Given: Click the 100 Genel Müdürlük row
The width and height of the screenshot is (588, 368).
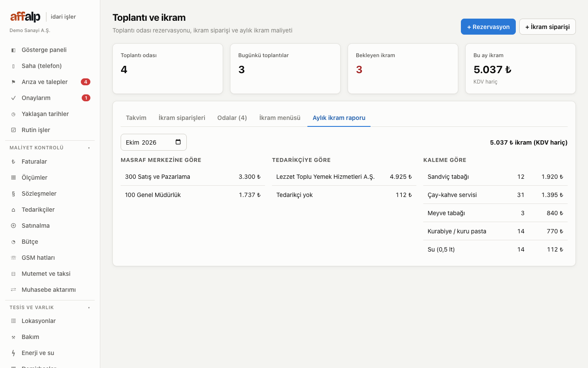Looking at the screenshot, I should click(193, 195).
